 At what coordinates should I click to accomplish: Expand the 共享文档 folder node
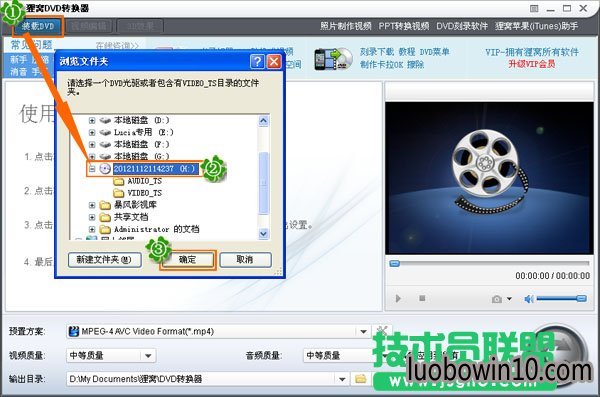92,217
